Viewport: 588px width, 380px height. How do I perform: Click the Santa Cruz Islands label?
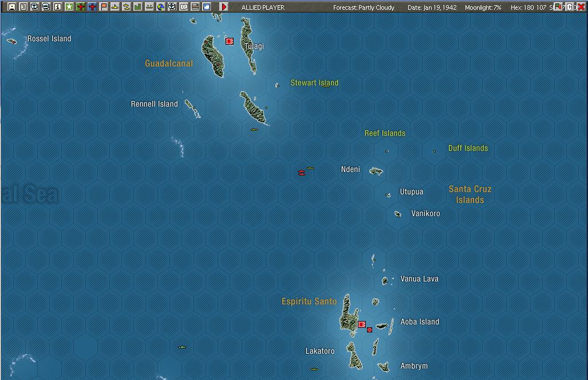pos(470,194)
